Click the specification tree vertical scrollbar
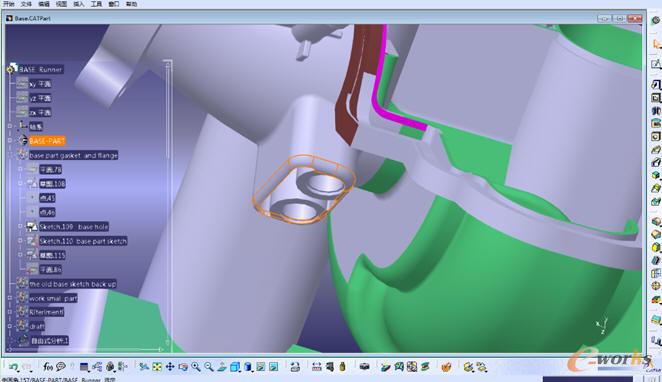Image resolution: width=662 pixels, height=382 pixels. point(168,203)
